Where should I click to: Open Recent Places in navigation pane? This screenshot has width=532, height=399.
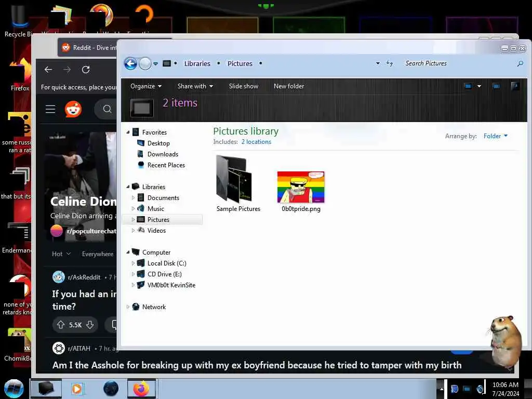[x=166, y=165]
